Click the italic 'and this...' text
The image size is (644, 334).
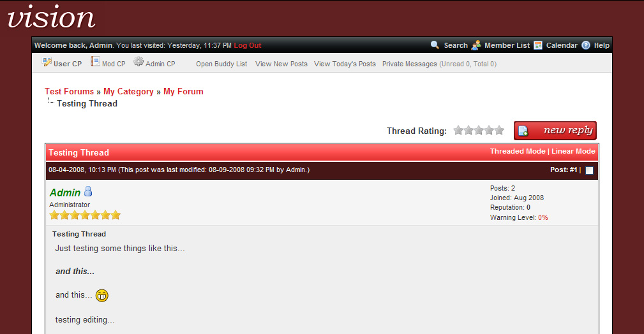tap(75, 272)
